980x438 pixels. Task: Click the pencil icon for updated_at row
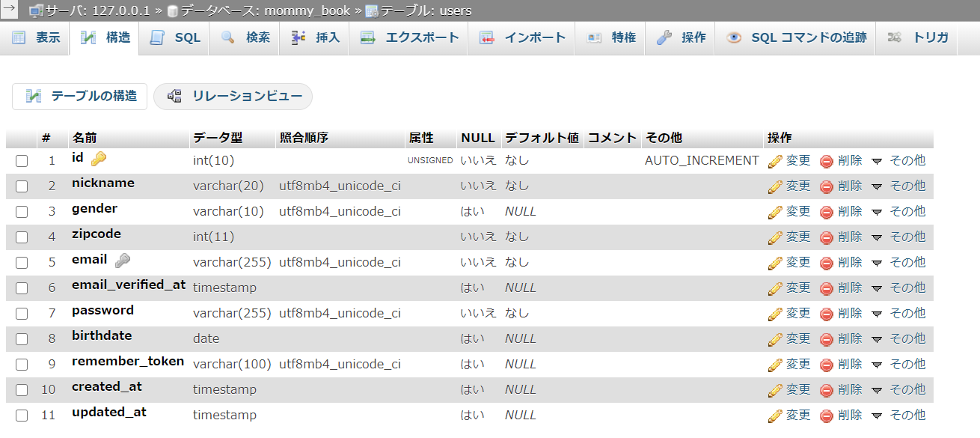(775, 416)
